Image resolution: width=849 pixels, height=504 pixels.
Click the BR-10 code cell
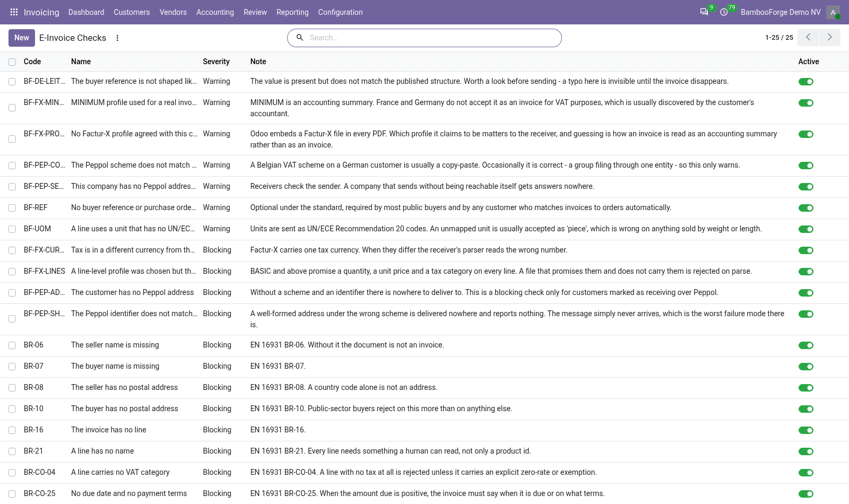[x=33, y=409]
